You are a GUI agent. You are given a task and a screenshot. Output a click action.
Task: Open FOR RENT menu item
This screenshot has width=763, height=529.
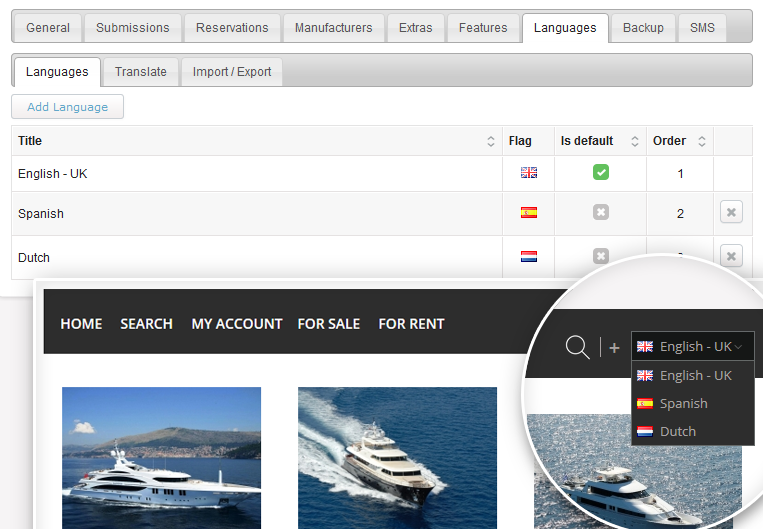412,324
